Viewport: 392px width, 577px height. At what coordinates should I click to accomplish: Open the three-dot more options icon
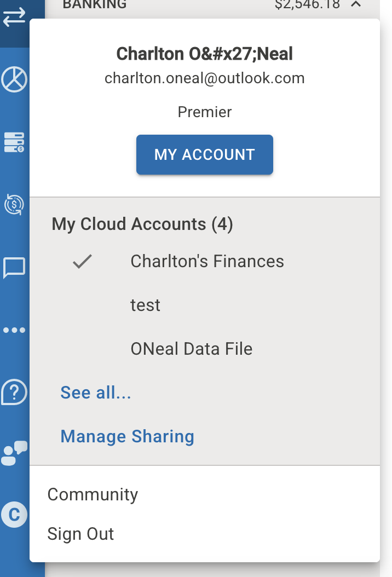[14, 330]
